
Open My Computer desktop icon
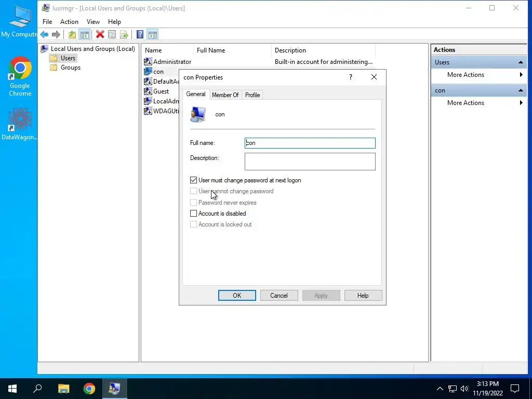(x=19, y=21)
